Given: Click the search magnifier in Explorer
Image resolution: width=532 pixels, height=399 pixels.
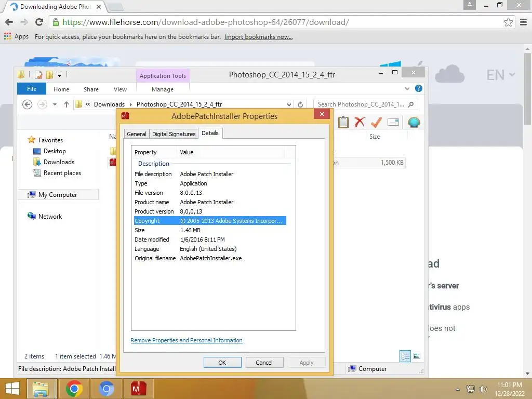Looking at the screenshot, I should (411, 104).
